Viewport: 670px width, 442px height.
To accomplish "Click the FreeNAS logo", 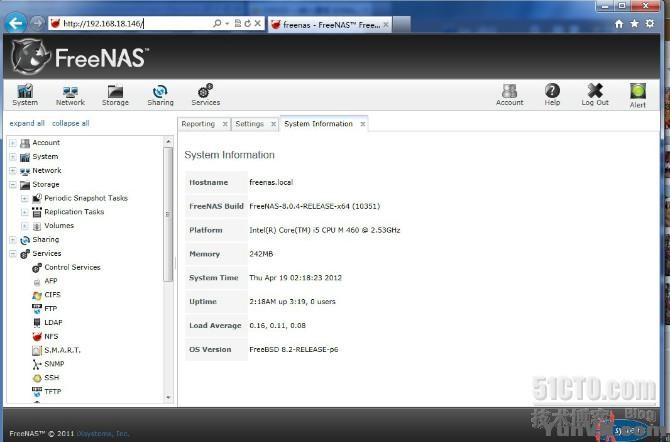I will (79, 57).
